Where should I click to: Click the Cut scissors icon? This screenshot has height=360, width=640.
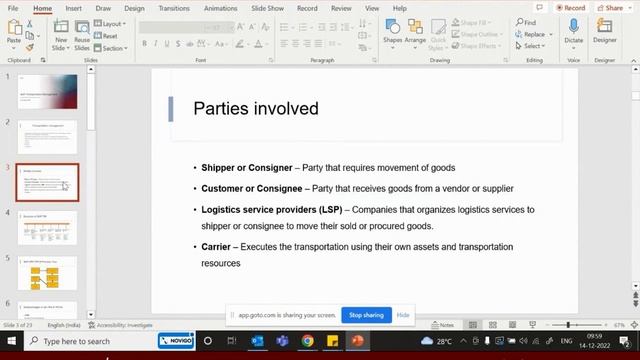30,24
